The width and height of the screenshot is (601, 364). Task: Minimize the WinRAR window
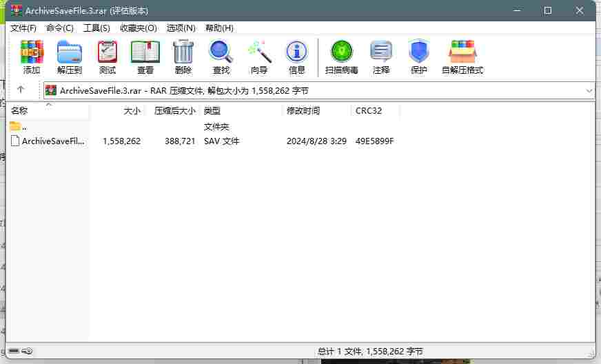(x=517, y=10)
